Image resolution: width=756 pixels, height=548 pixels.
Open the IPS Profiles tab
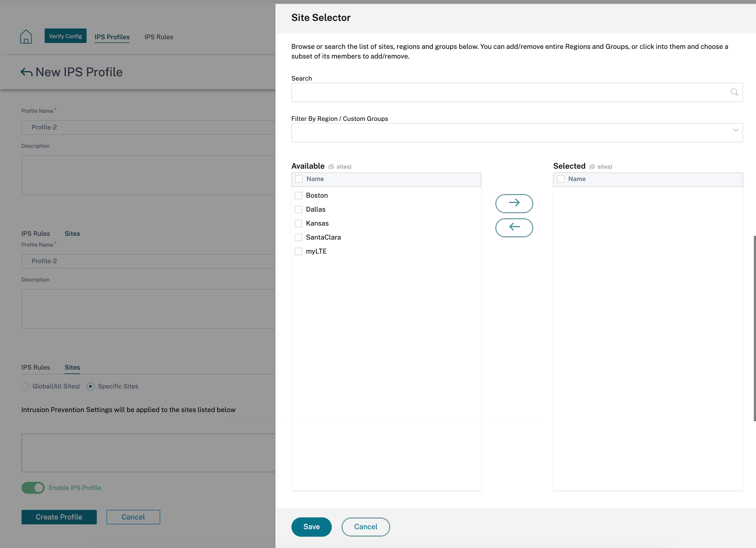[112, 37]
